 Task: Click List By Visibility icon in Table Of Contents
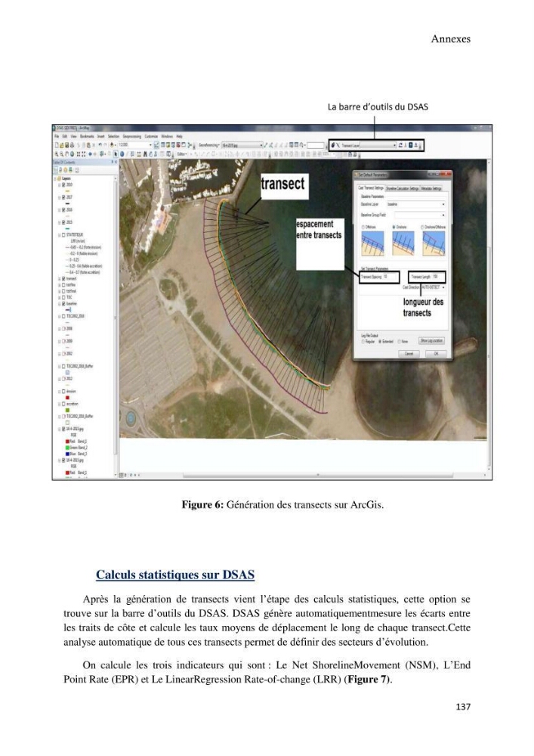66,170
